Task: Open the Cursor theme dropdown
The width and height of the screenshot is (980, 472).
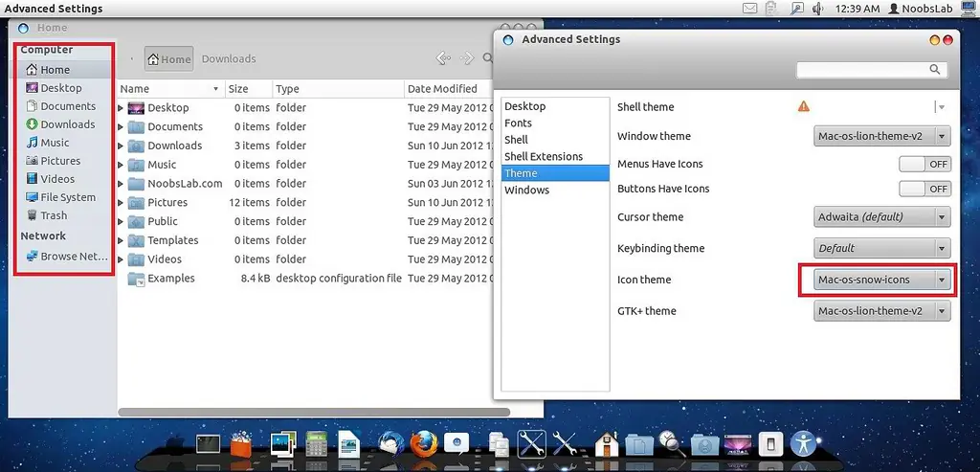Action: coord(881,217)
